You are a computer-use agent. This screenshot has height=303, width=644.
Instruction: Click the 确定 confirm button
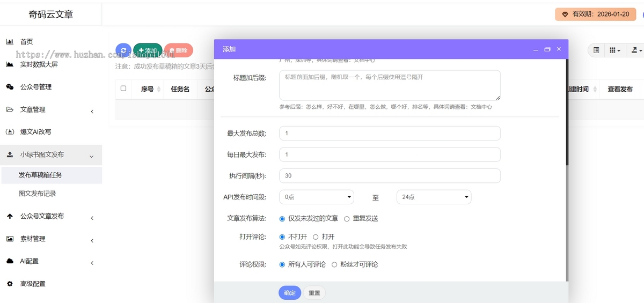[290, 293]
